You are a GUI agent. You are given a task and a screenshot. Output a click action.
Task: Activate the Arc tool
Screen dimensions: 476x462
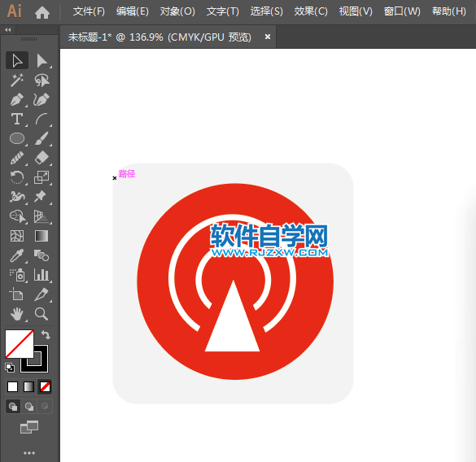point(41,119)
